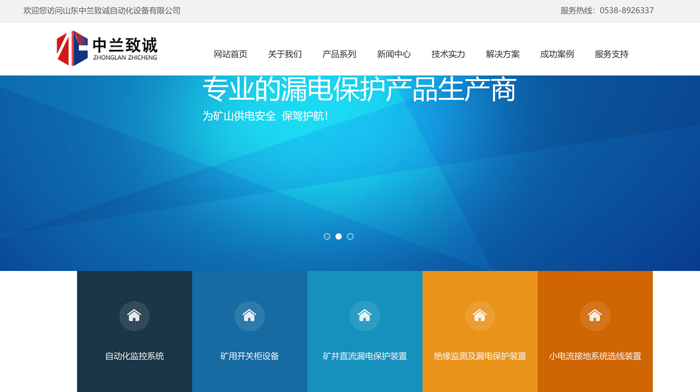The image size is (700, 392).
Task: Select the first banner slide dot
Action: pyautogui.click(x=327, y=236)
